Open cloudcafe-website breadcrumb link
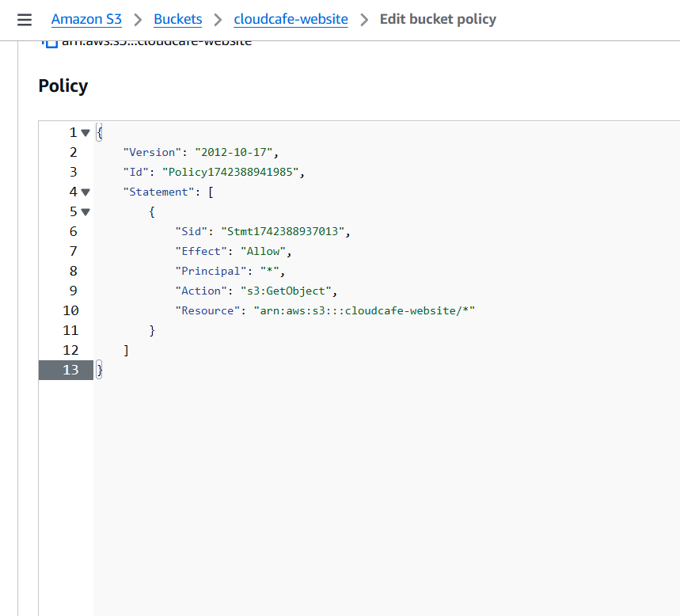The image size is (680, 616). coord(291,19)
